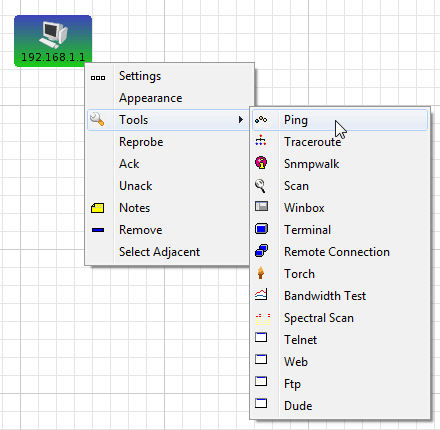440x430 pixels.
Task: Click the Terminal blue screen icon
Action: pyautogui.click(x=261, y=229)
